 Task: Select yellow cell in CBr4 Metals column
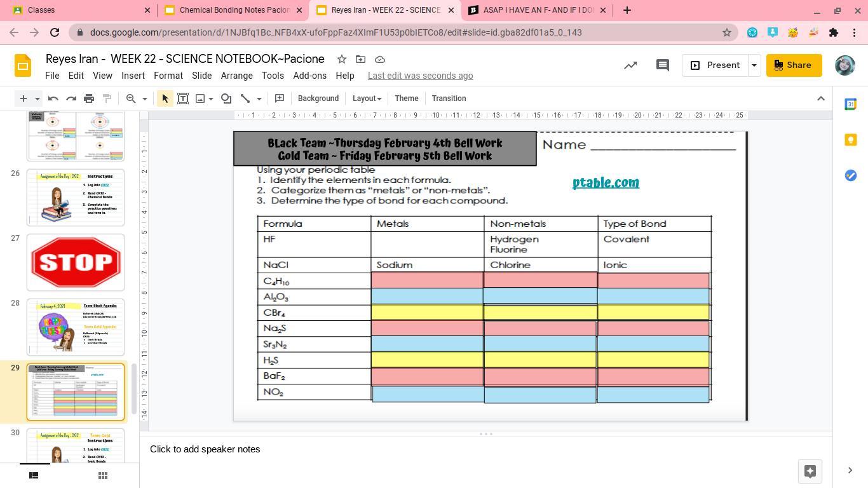427,312
